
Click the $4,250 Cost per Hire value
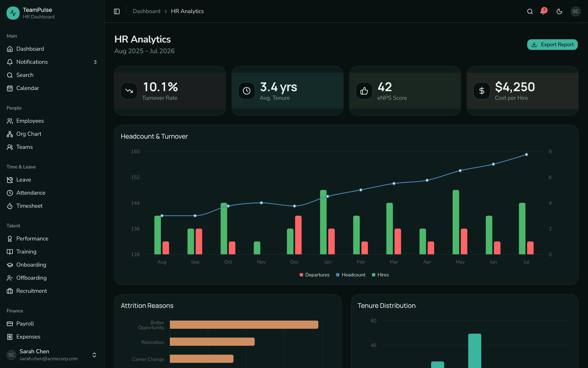[515, 87]
